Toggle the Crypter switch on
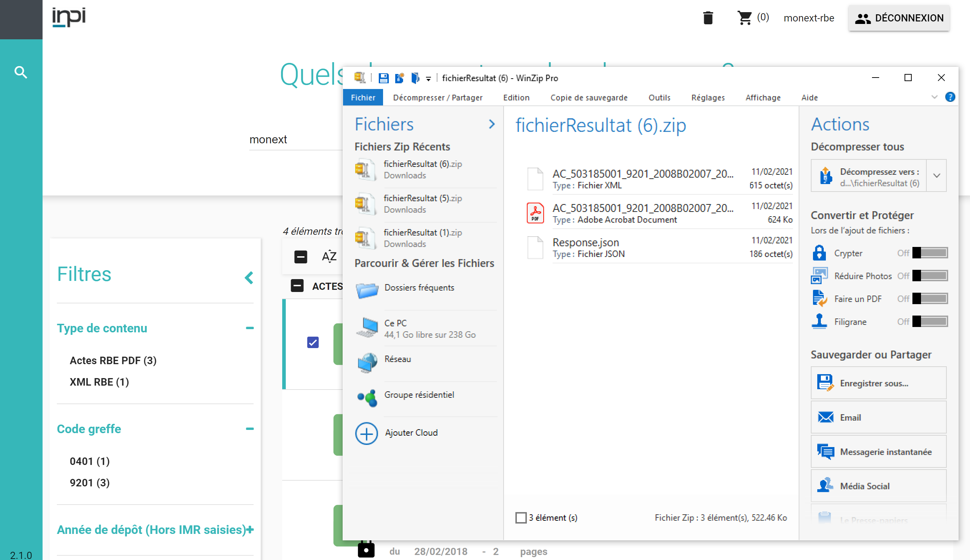 tap(930, 253)
